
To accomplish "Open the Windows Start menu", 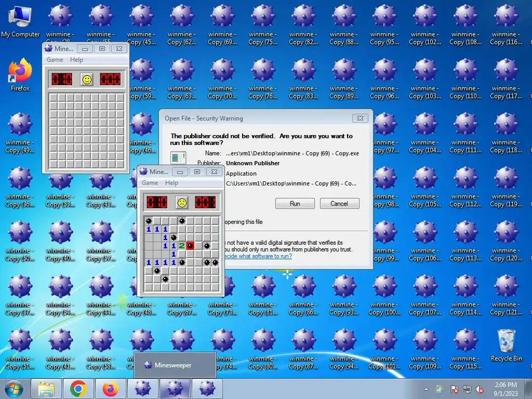I will click(x=14, y=389).
